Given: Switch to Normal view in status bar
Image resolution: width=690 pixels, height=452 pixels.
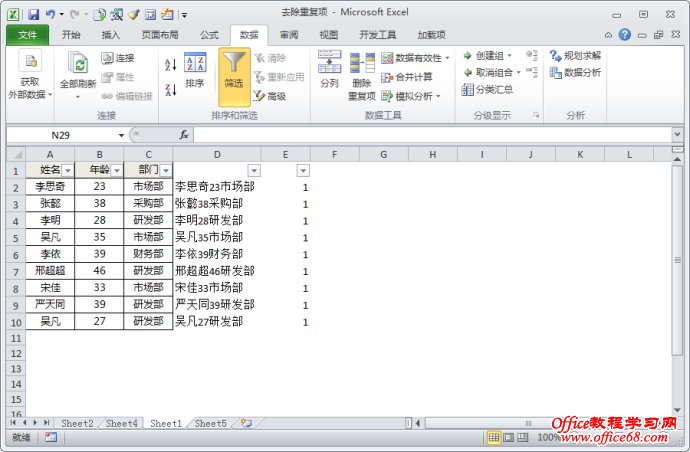Looking at the screenshot, I should [x=494, y=437].
